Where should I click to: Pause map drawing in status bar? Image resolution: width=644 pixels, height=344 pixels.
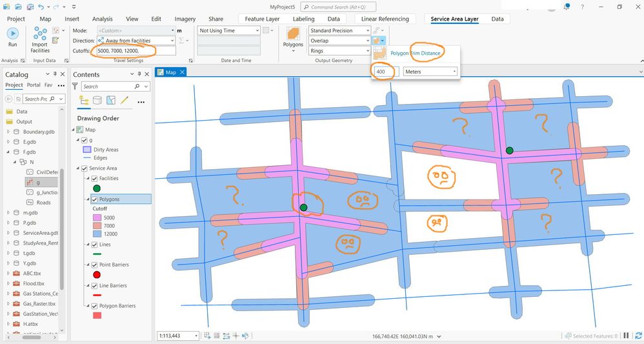point(626,336)
